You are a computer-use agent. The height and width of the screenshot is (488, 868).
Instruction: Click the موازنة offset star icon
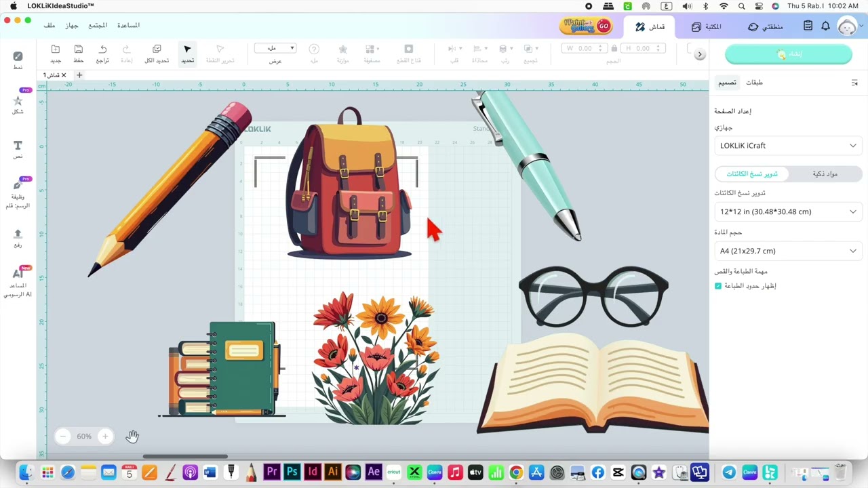pos(343,49)
